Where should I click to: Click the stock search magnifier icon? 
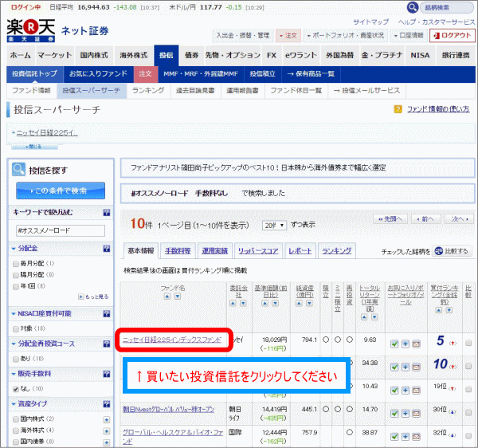click(412, 7)
